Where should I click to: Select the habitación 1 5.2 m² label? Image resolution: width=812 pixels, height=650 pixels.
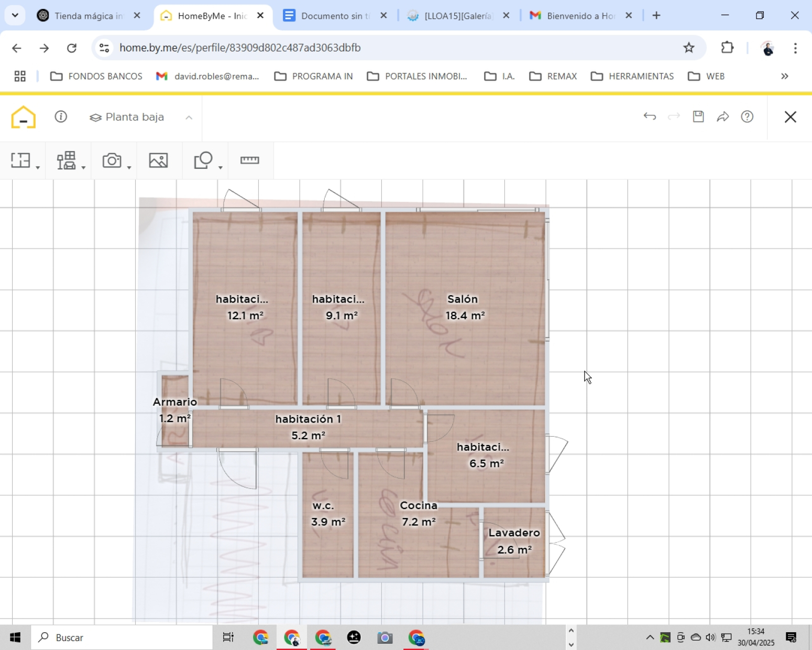(309, 427)
